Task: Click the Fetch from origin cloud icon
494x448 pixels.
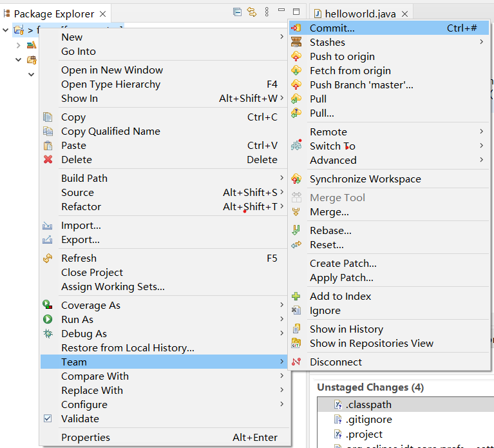Action: (296, 70)
